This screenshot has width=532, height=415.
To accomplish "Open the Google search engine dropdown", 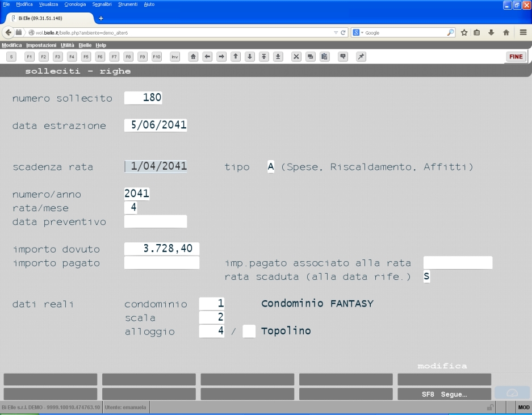I will pyautogui.click(x=358, y=32).
